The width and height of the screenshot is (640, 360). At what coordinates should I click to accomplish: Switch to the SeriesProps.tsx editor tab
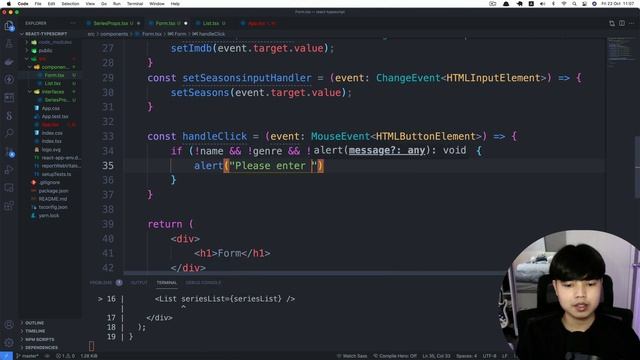pyautogui.click(x=113, y=23)
